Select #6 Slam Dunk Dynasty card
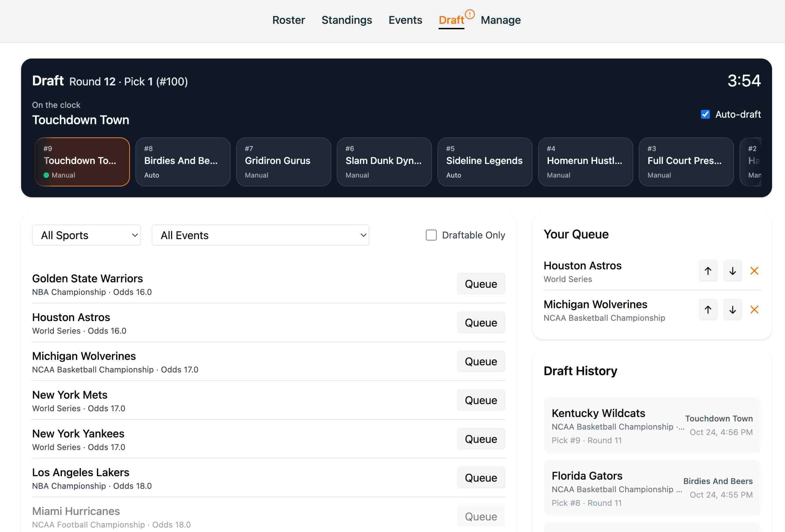Screen dimensions: 785x532 point(384,162)
